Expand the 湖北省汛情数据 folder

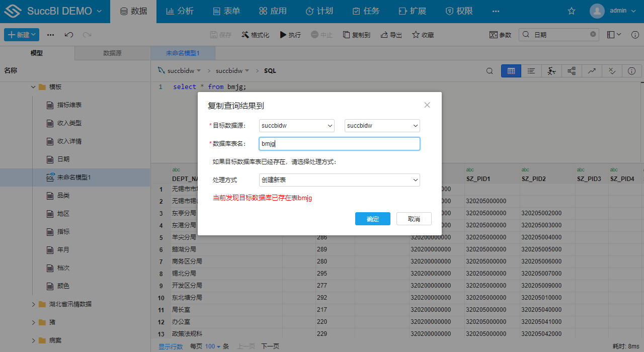(34, 304)
